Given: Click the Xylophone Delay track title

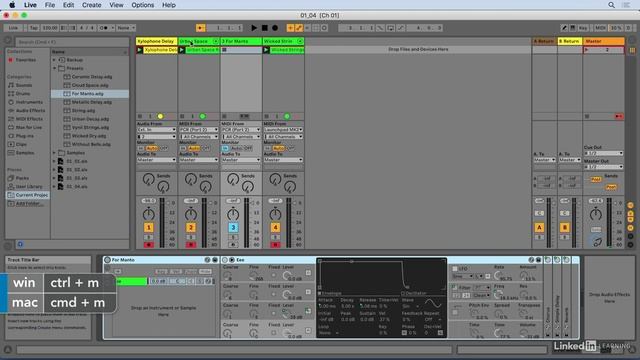Looking at the screenshot, I should point(157,41).
